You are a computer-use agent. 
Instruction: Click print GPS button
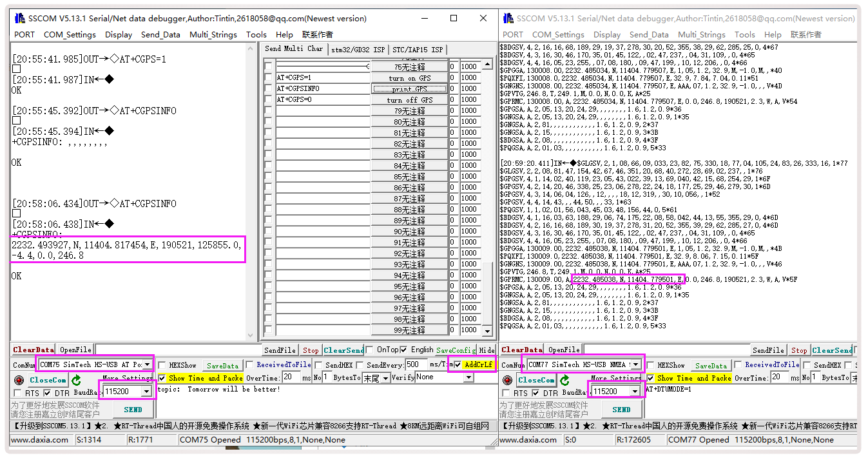tap(409, 88)
